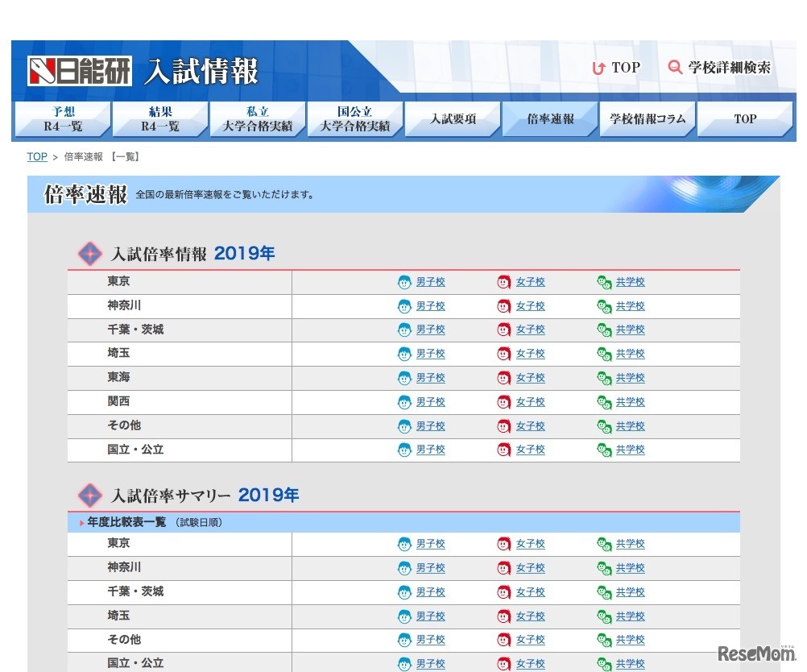This screenshot has height=672, width=807.
Task: Switch to the 入試要項 tab
Action: click(453, 119)
